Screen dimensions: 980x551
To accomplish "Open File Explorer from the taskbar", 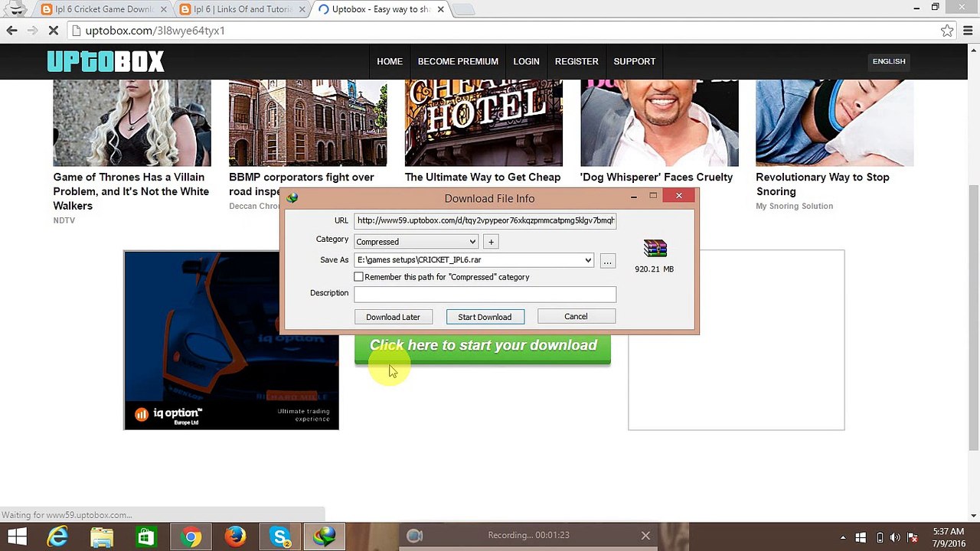I will coord(102,536).
